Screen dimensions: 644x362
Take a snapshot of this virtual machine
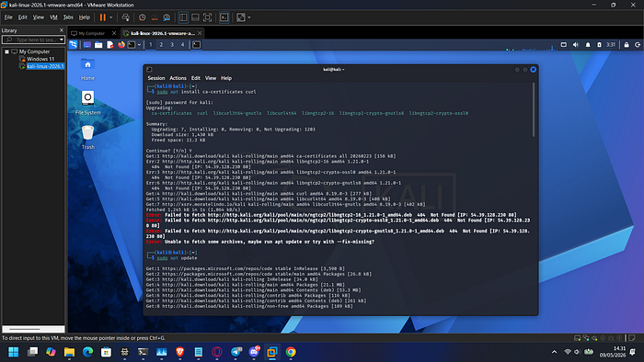(142, 17)
